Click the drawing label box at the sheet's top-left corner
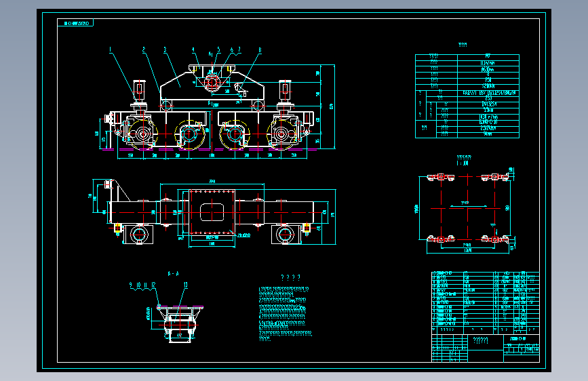This screenshot has height=381, width=588. pyautogui.click(x=75, y=23)
